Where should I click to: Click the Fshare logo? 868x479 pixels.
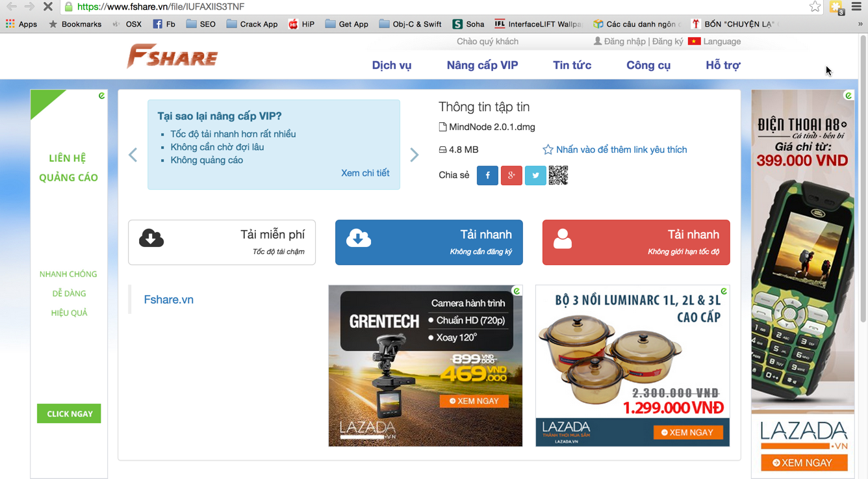[172, 57]
